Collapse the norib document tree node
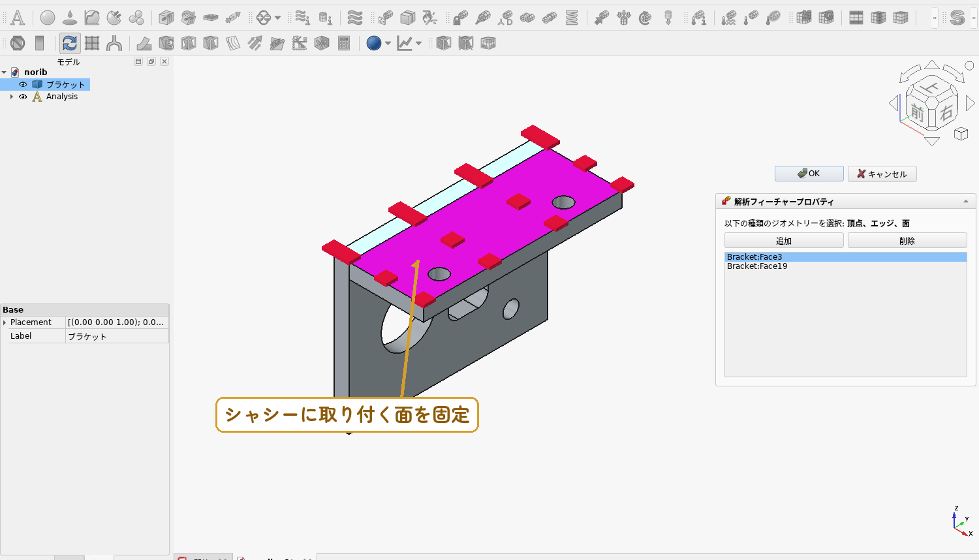Image resolution: width=979 pixels, height=560 pixels. tap(4, 72)
